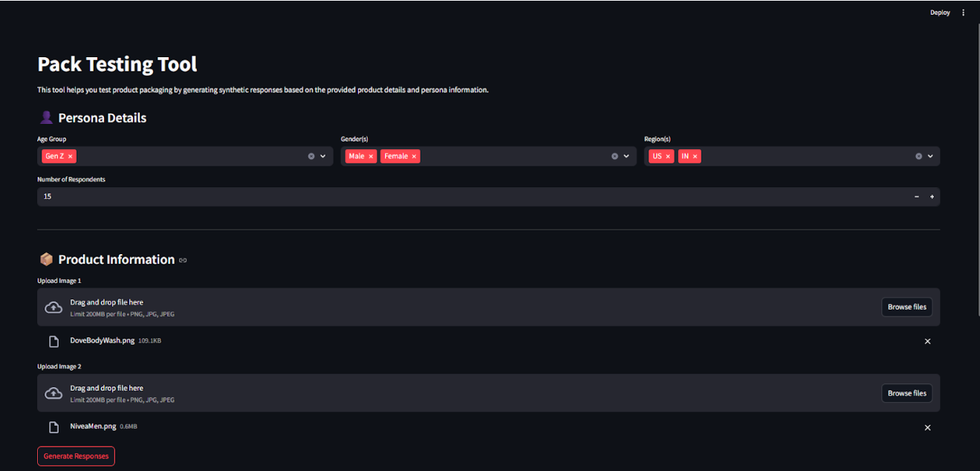
Task: Click the Persona Details heading
Action: pos(102,118)
